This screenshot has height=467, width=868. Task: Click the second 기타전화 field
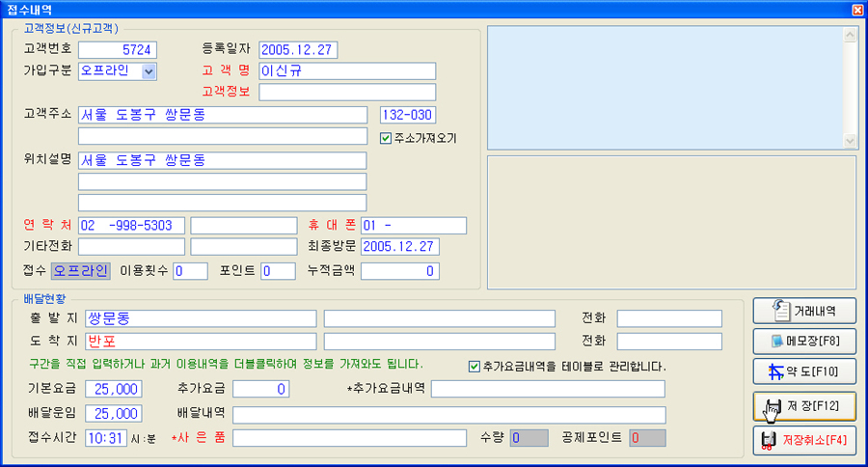[x=244, y=246]
